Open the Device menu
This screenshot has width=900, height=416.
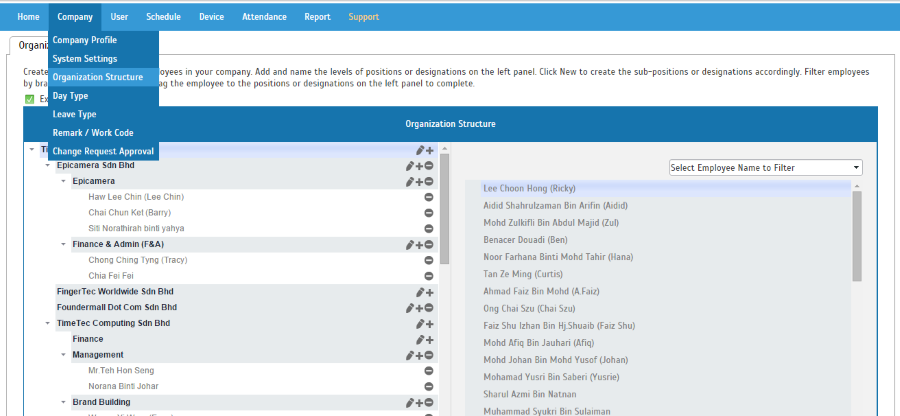pyautogui.click(x=212, y=17)
